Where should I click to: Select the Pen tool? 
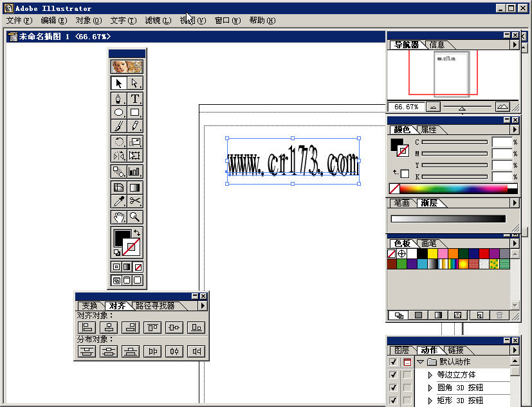119,99
